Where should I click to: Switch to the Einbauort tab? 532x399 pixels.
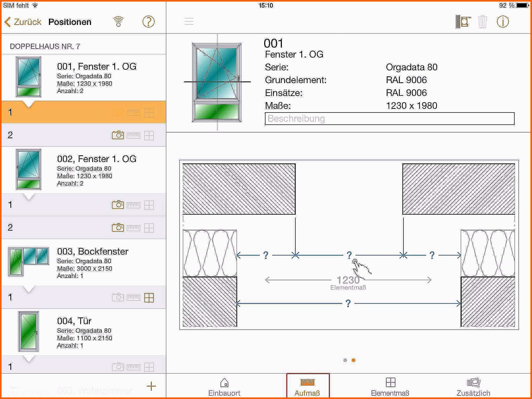(x=224, y=387)
